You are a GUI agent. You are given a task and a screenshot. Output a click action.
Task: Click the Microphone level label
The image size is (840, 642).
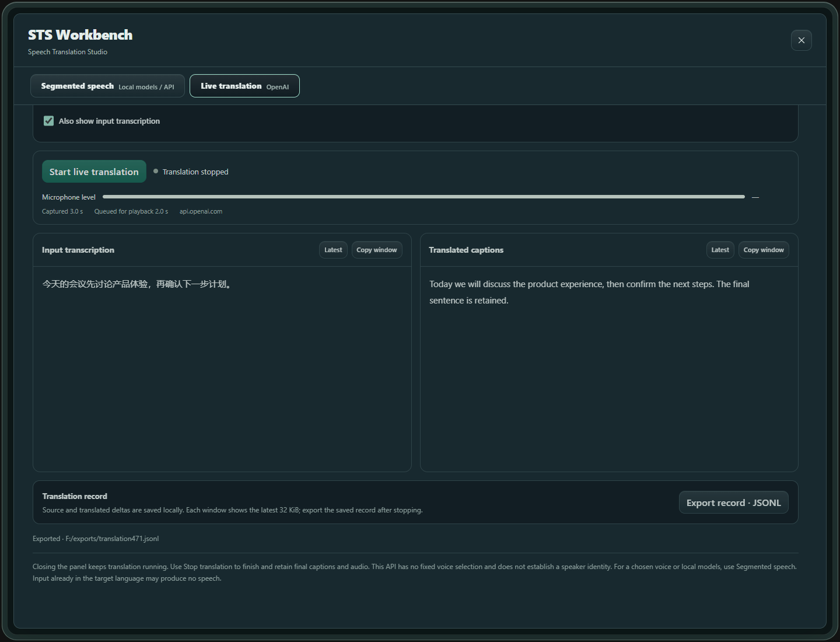tap(69, 197)
